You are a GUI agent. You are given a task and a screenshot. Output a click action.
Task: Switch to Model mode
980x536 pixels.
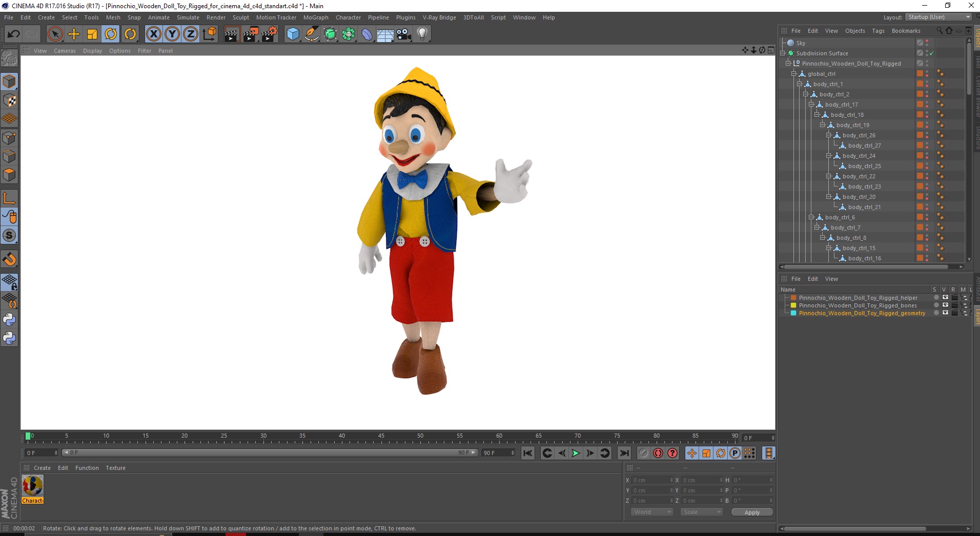pyautogui.click(x=9, y=81)
